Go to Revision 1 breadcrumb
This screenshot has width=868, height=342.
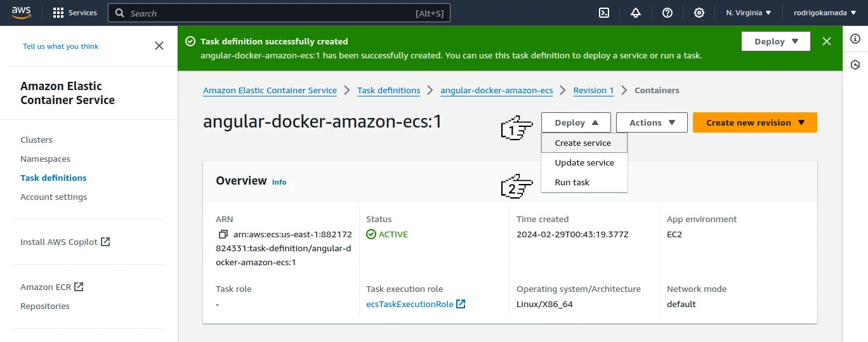pyautogui.click(x=593, y=90)
